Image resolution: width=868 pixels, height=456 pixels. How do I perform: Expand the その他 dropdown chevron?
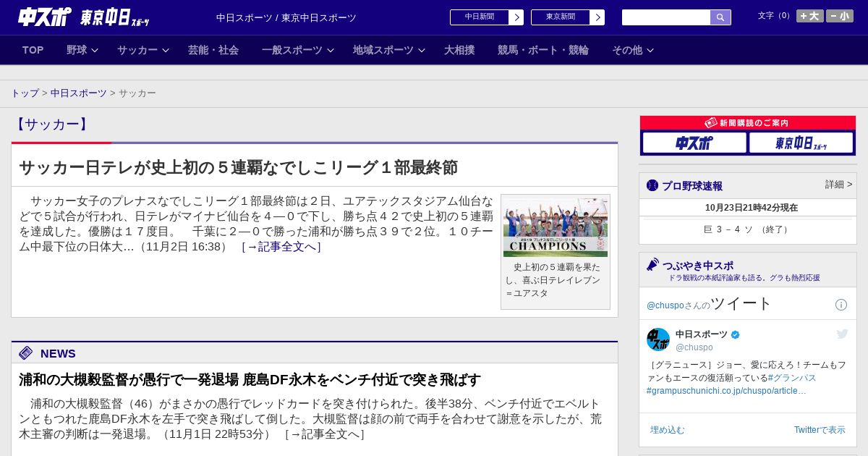coord(650,50)
